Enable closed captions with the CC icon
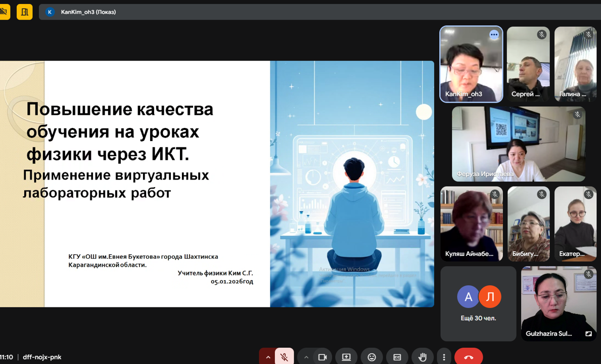 pyautogui.click(x=397, y=356)
